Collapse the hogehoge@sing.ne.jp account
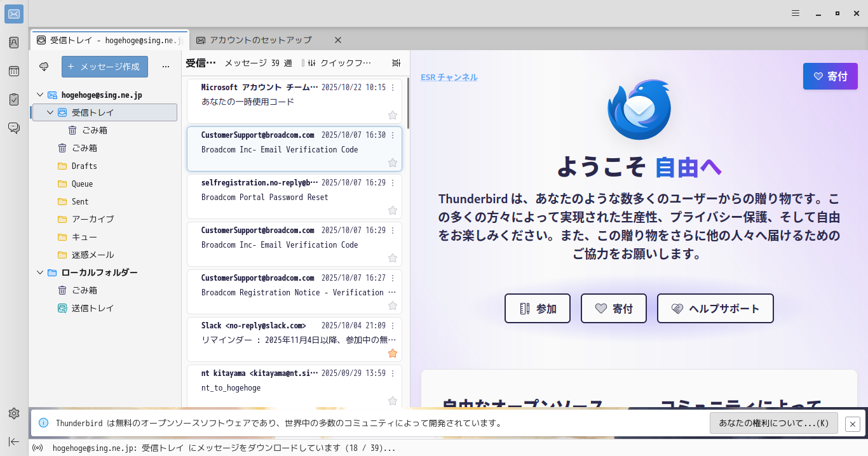This screenshot has width=868, height=456. (x=40, y=95)
